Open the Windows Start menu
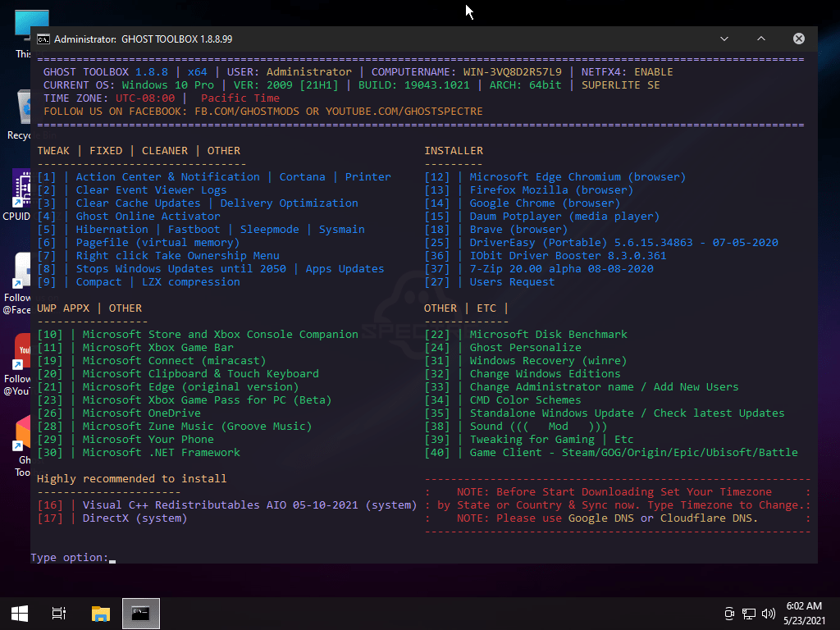The image size is (840, 630). pos(20,613)
